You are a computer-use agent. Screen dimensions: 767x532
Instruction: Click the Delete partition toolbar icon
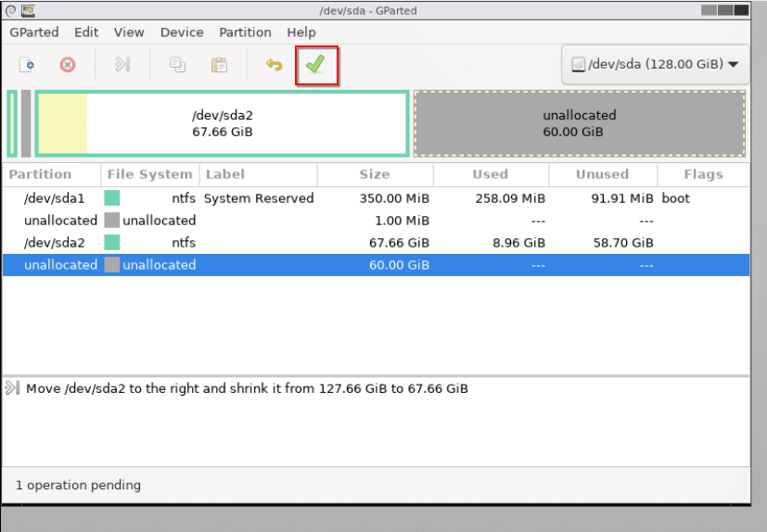(67, 65)
